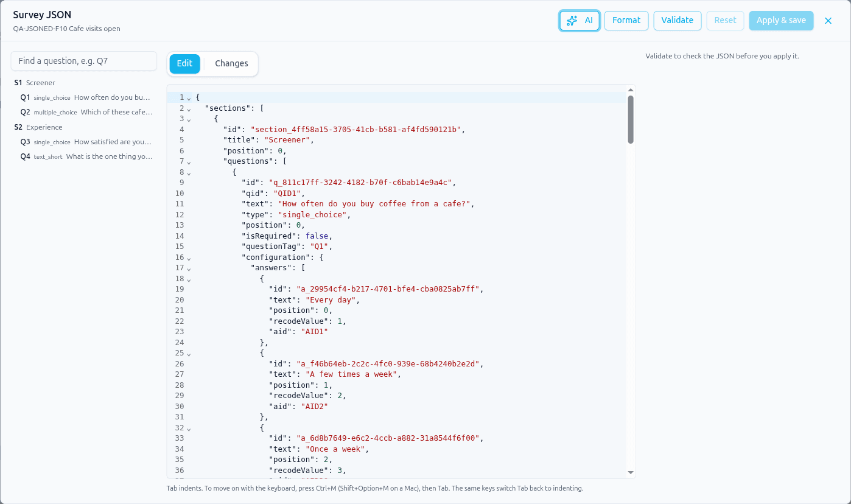This screenshot has height=504, width=851.
Task: Click the false value on isRequired line
Action: coord(317,236)
